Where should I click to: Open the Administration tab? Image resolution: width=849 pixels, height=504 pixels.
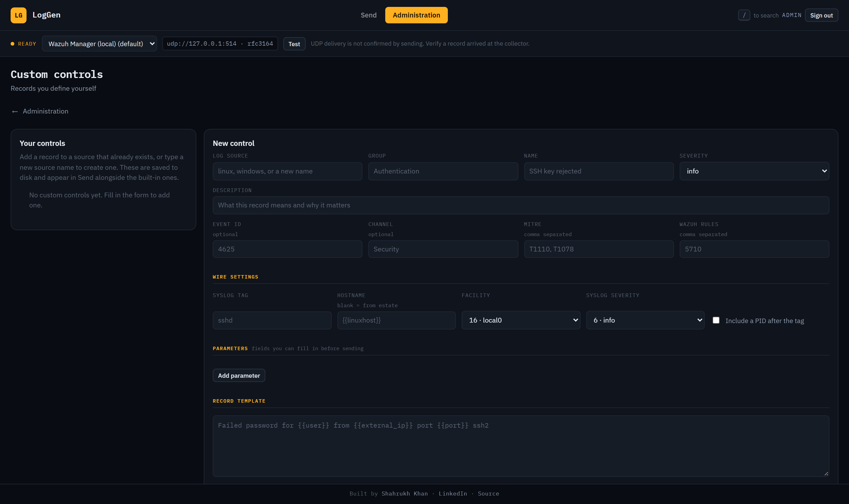(x=416, y=15)
